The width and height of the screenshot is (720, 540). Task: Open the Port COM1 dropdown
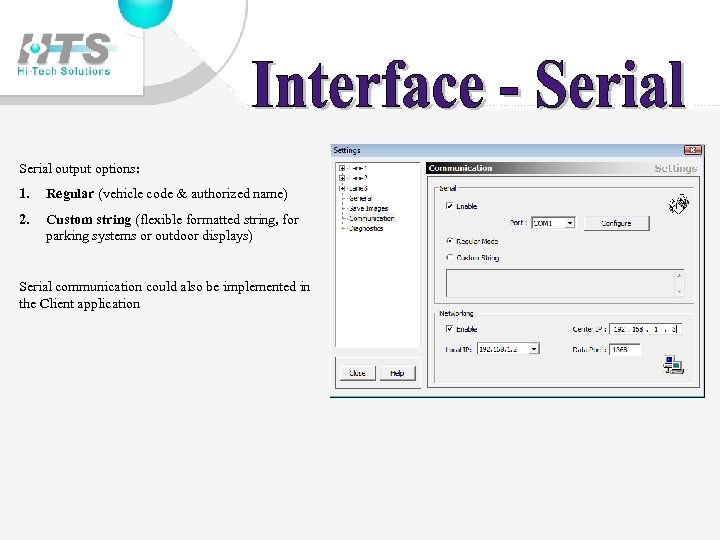pyautogui.click(x=569, y=223)
